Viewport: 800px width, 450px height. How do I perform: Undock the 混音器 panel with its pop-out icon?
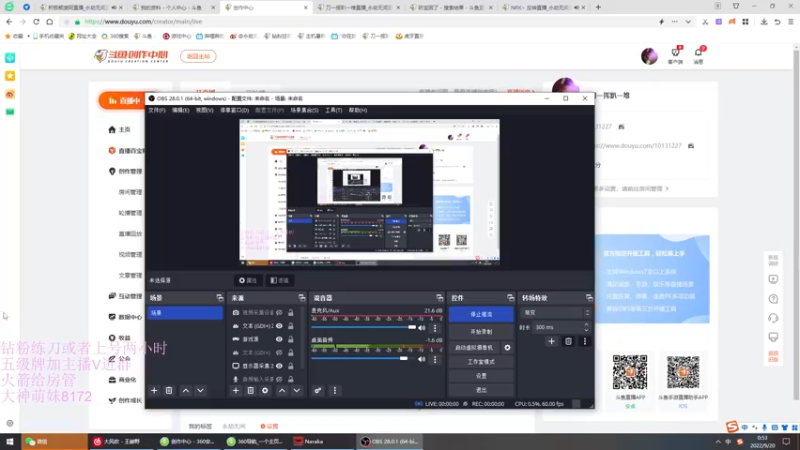(x=439, y=297)
